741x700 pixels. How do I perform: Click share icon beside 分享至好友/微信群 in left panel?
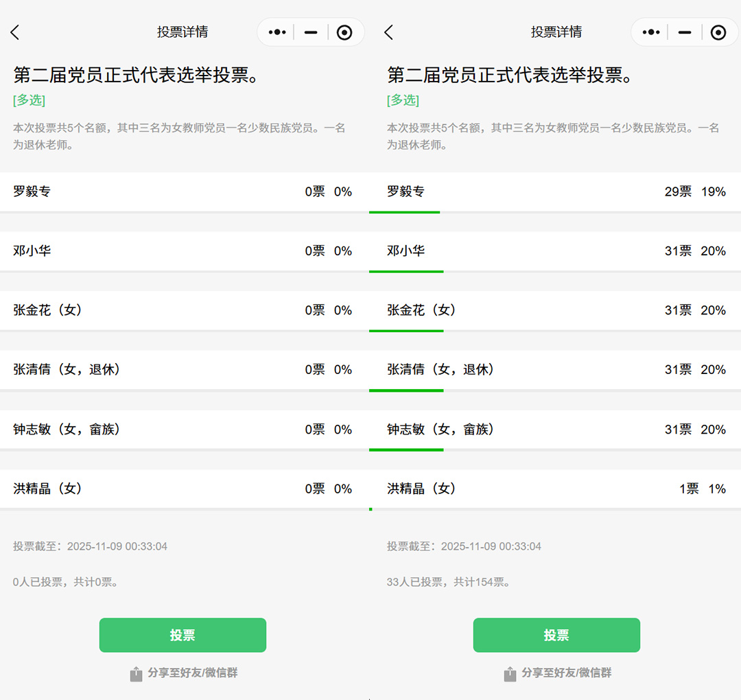tap(136, 673)
